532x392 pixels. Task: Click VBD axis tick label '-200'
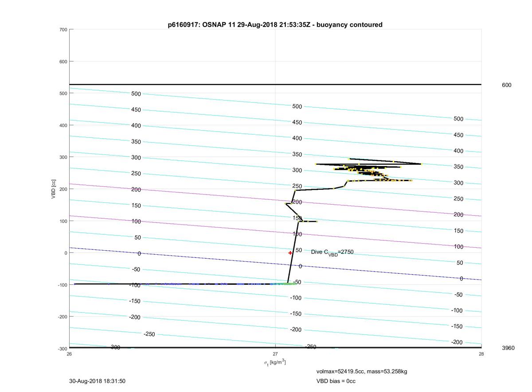click(x=62, y=317)
